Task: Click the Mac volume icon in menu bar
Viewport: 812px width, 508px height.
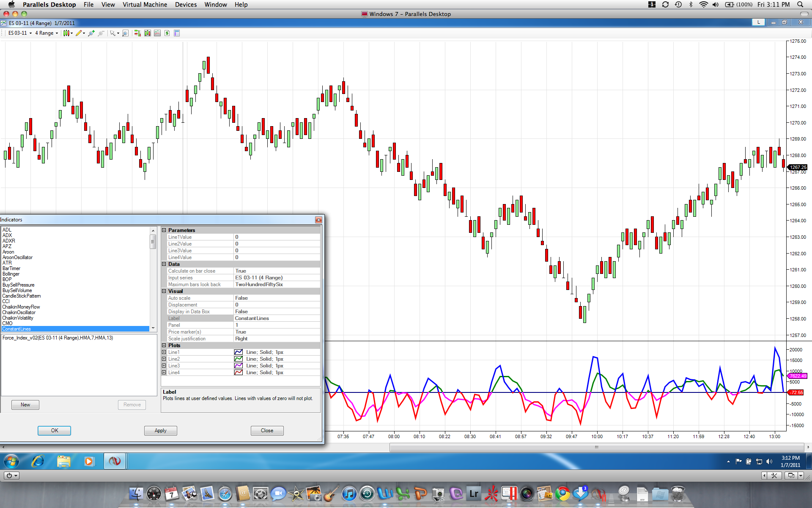Action: 715,5
